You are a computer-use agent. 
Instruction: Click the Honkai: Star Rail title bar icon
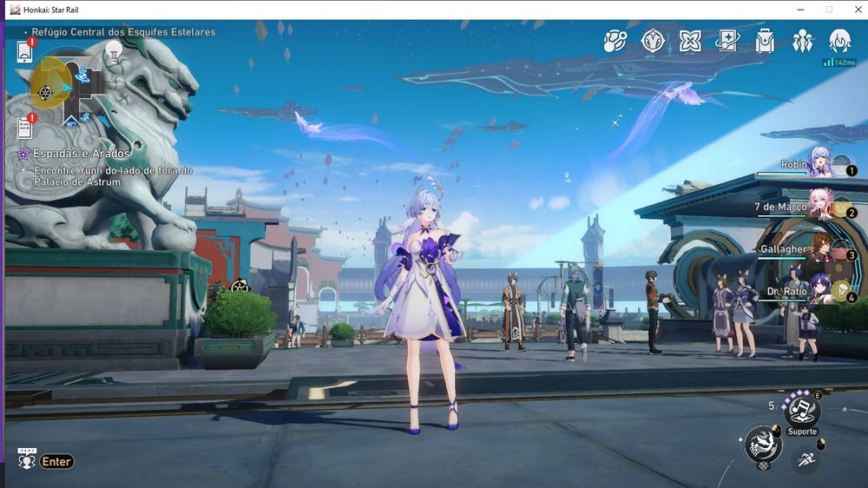(15, 10)
